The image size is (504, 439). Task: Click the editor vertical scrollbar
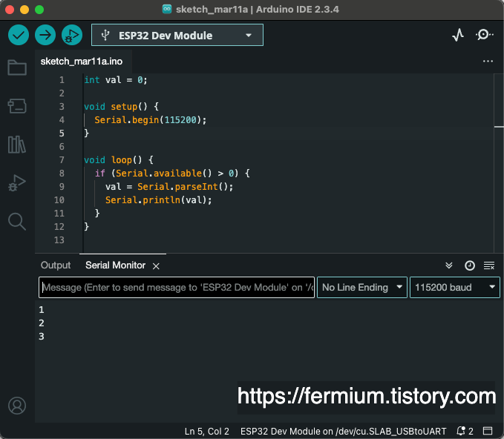pyautogui.click(x=499, y=163)
